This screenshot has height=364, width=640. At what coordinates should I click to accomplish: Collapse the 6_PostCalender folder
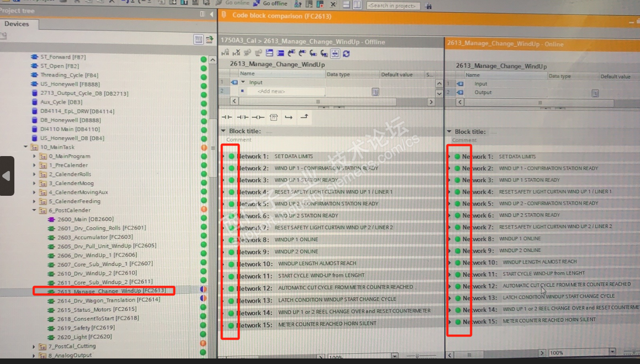35,210
